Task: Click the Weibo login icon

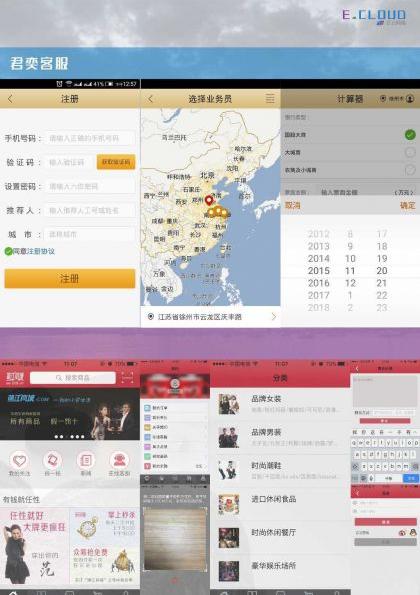Action: pyautogui.click(x=403, y=532)
